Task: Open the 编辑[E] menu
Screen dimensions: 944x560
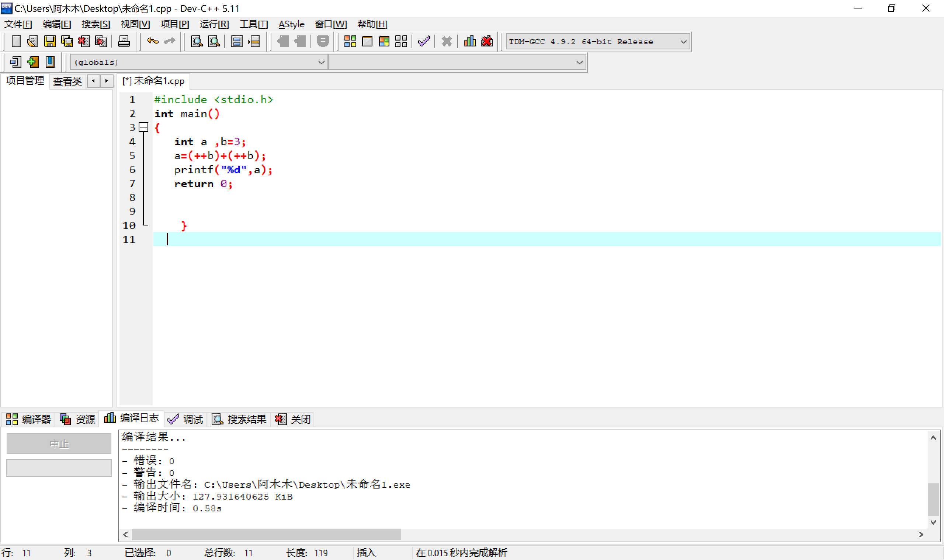Action: tap(57, 24)
